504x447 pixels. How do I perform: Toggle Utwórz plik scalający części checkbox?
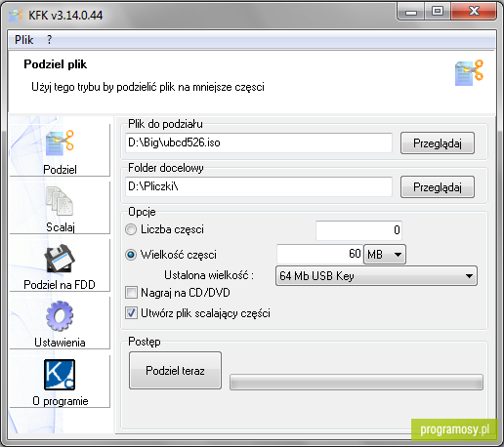pos(131,313)
